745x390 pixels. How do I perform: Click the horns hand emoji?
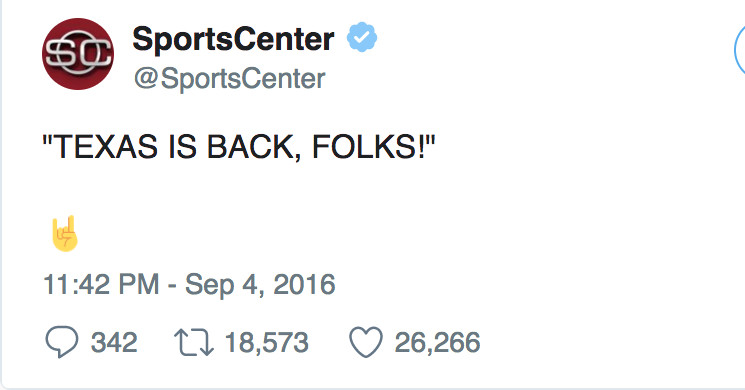point(64,233)
